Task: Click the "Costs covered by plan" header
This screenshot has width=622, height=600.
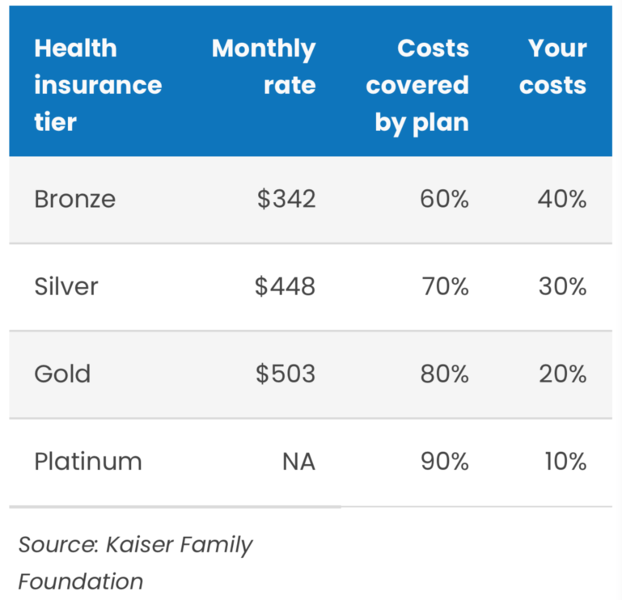Action: (x=417, y=85)
